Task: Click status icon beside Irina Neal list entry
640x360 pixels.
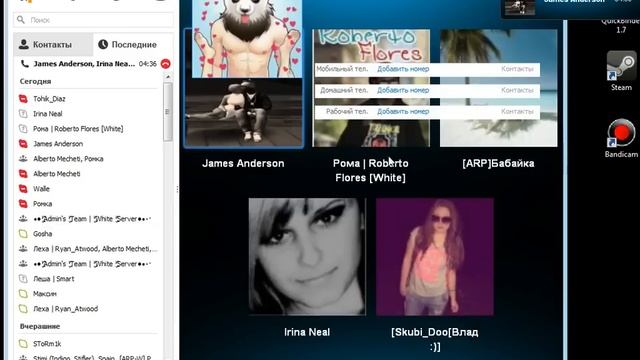Action: point(23,114)
